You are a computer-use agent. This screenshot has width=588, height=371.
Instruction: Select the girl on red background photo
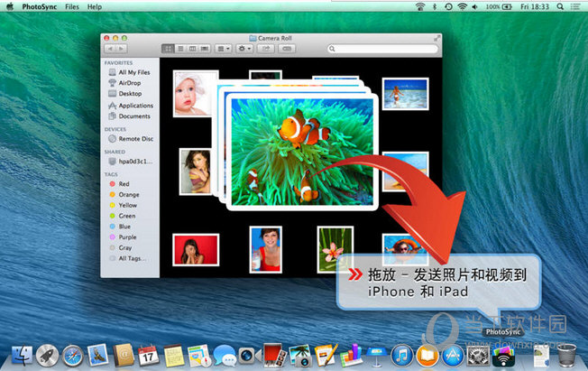[x=196, y=250]
